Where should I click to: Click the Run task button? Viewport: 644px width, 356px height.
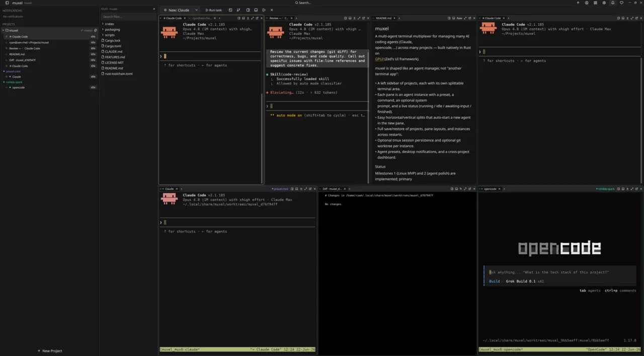[x=213, y=10]
